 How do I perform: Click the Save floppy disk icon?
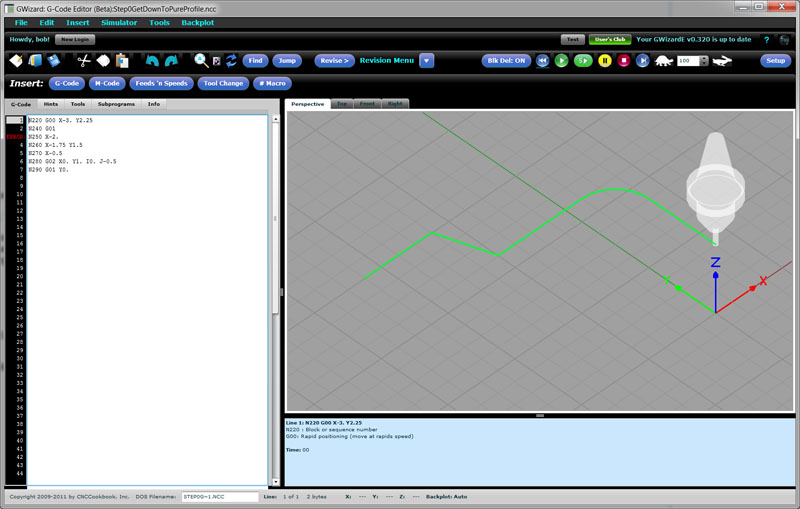pyautogui.click(x=54, y=61)
